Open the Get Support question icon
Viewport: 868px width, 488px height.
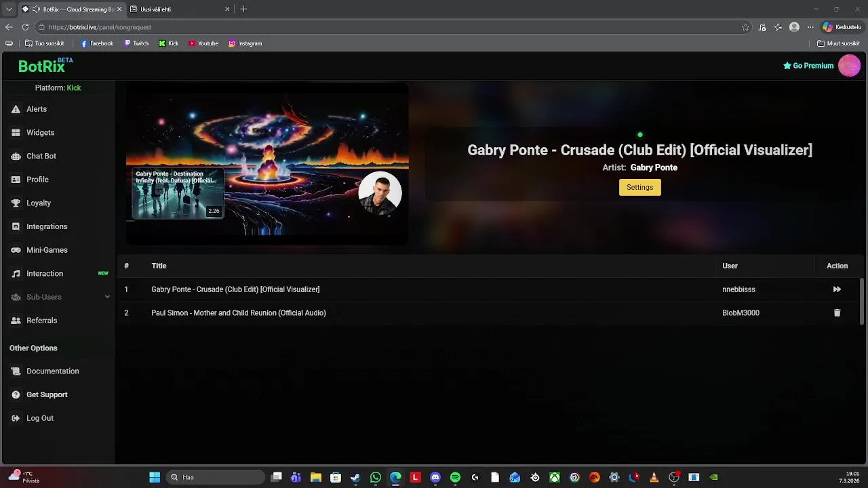tap(16, 394)
